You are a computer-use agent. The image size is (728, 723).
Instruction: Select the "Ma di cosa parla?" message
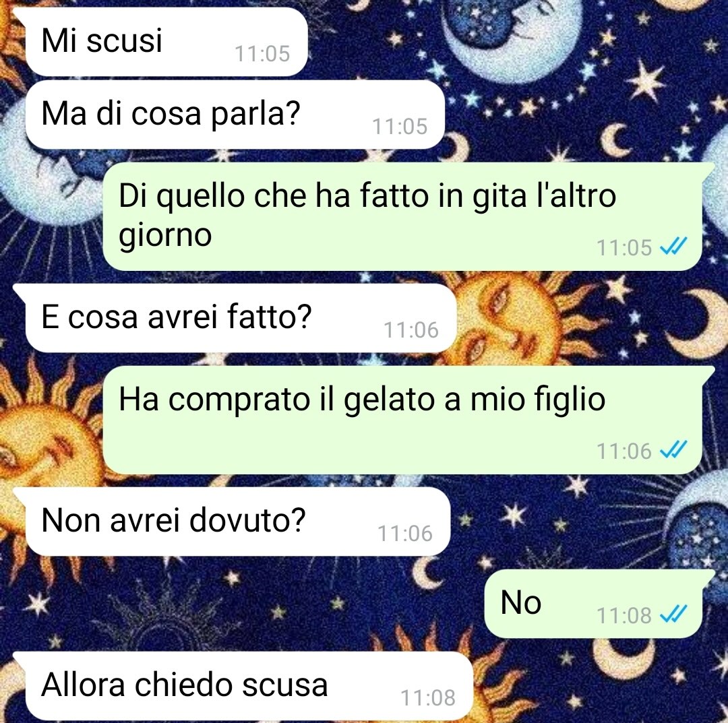tap(235, 115)
